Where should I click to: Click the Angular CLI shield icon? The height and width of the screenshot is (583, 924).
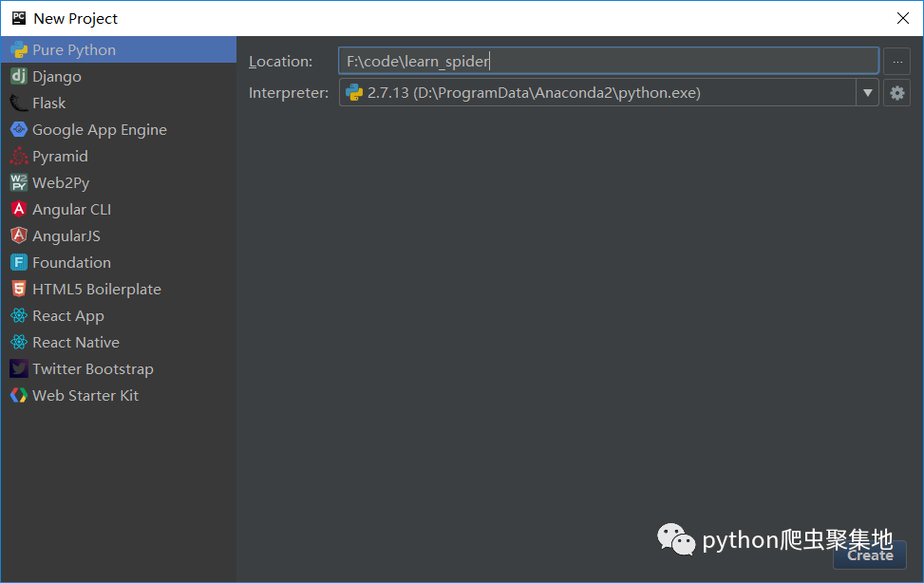pos(19,209)
